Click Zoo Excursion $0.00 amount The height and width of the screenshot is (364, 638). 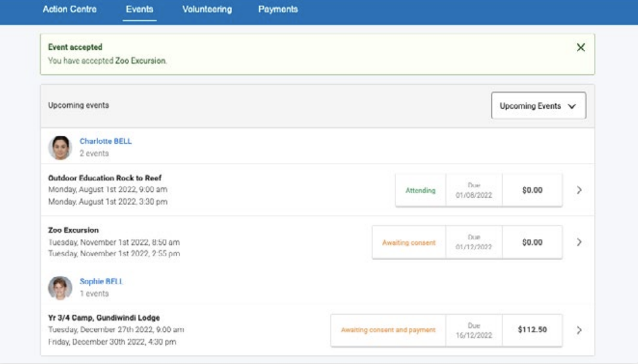coord(532,242)
